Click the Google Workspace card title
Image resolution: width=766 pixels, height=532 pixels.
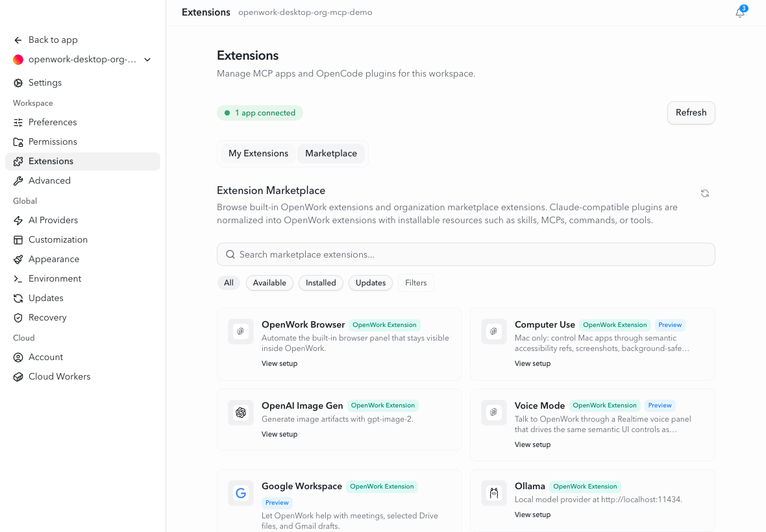(x=302, y=487)
